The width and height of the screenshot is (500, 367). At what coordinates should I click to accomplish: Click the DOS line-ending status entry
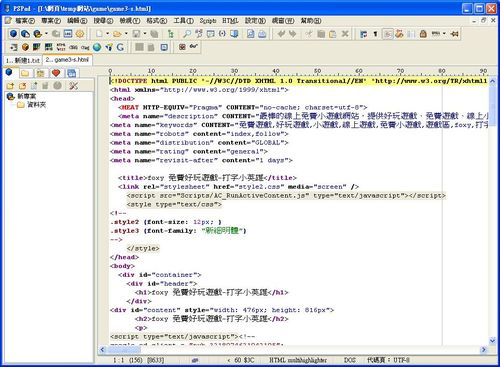click(350, 360)
